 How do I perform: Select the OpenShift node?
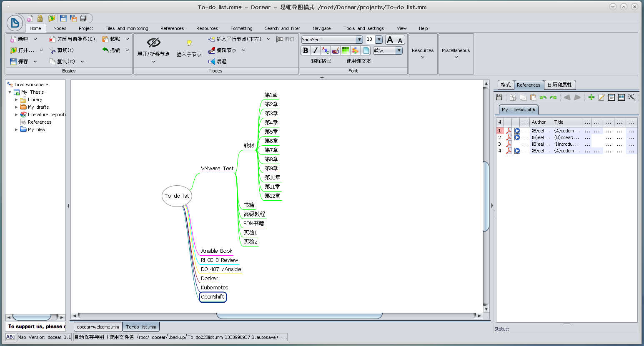tap(213, 297)
